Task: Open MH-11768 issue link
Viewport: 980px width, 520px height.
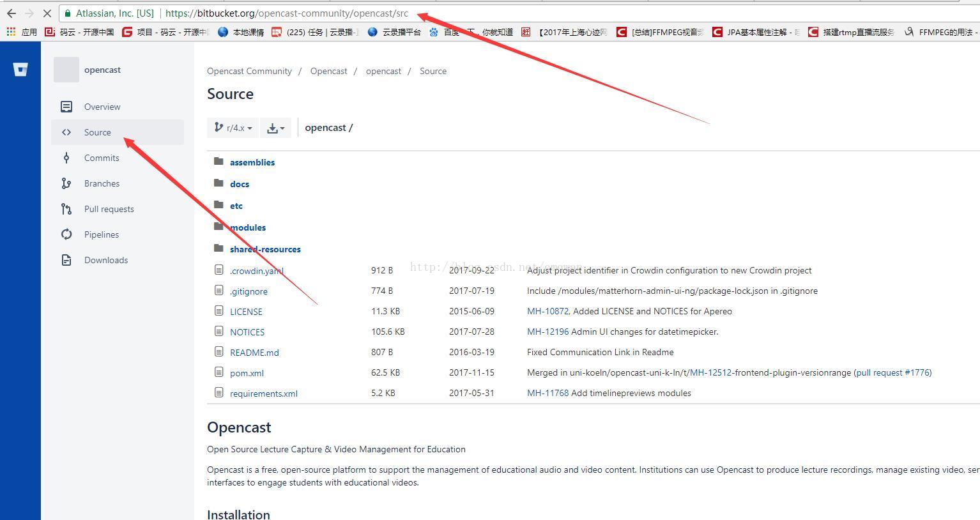Action: pyautogui.click(x=547, y=393)
